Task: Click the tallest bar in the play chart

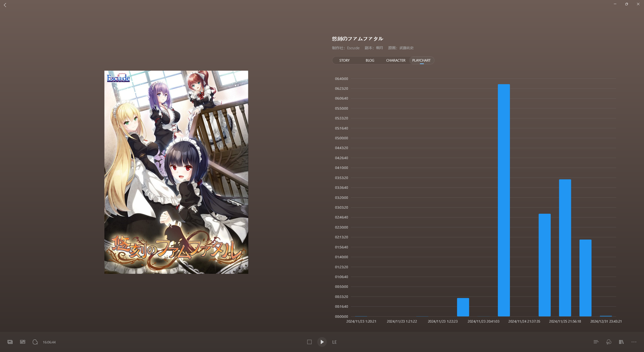Action: [x=504, y=200]
